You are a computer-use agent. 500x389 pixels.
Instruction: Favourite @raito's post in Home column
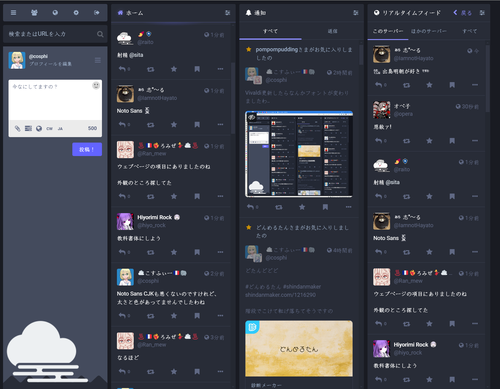click(174, 69)
